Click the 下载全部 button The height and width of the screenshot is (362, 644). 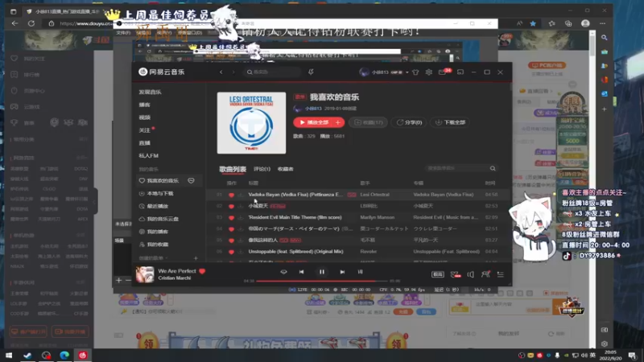tap(451, 122)
